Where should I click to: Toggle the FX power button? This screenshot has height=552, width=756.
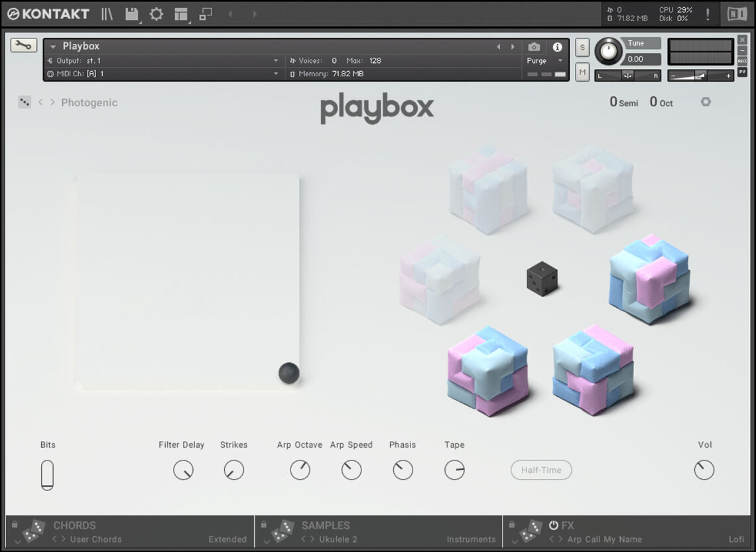coord(553,525)
